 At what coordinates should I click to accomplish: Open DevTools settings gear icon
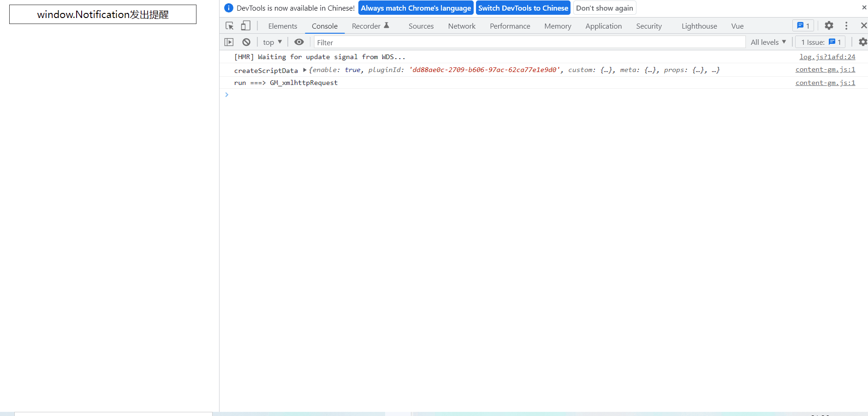tap(829, 26)
